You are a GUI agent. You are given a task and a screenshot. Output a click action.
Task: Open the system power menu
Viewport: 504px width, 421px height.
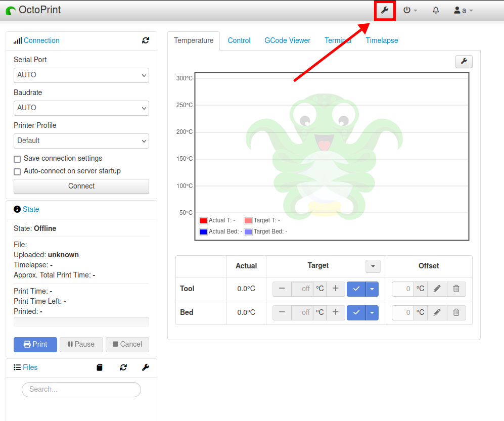coord(410,10)
